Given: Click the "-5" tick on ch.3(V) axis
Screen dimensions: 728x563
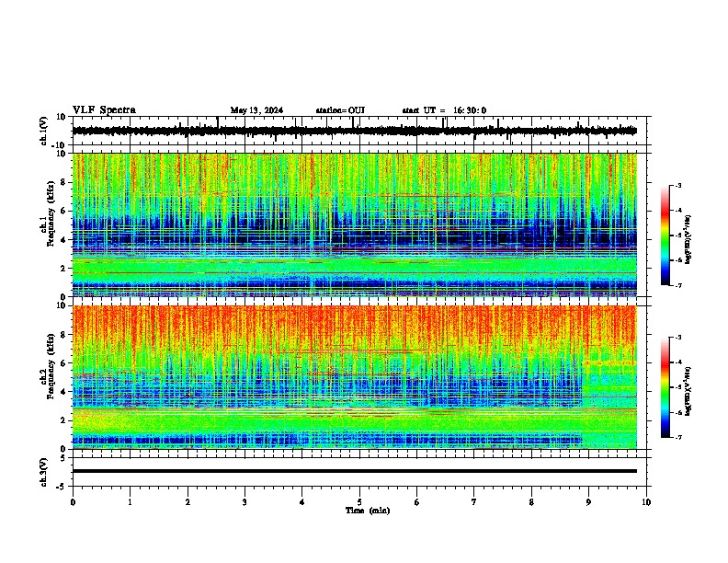Looking at the screenshot, I should [63, 487].
